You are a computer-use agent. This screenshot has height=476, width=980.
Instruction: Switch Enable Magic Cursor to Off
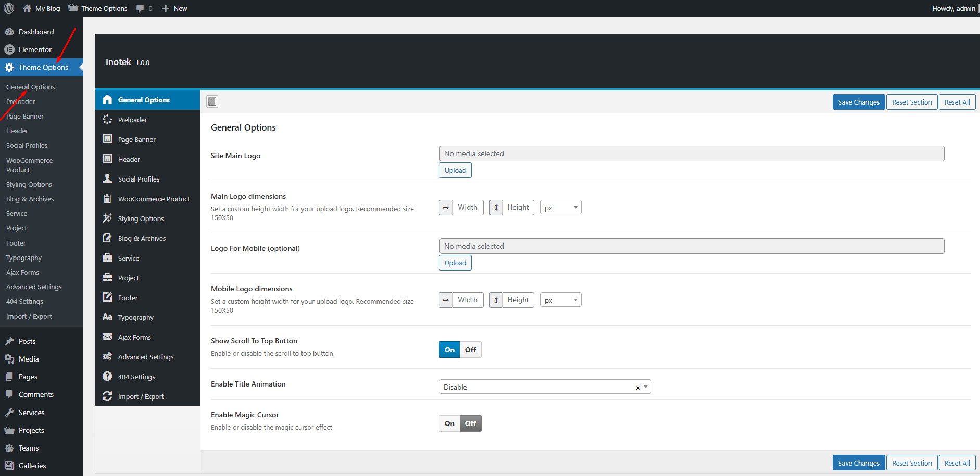pos(471,423)
